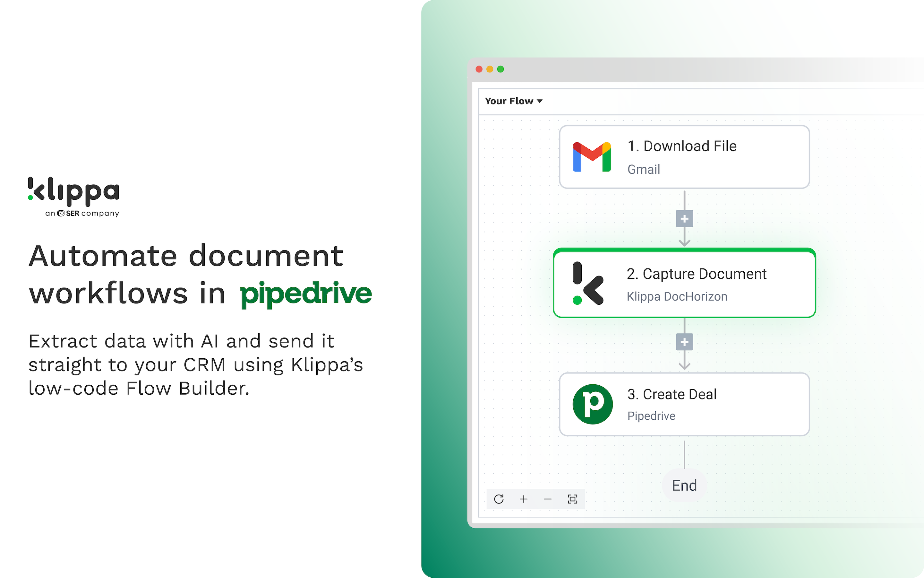
Task: Zoom out with the minus icon
Action: [548, 499]
